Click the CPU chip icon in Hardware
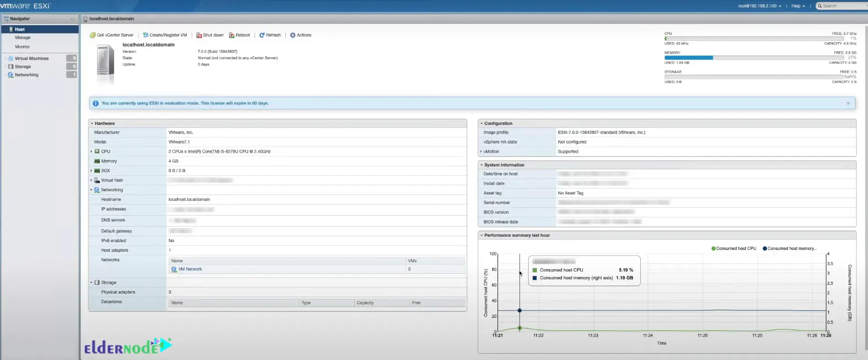The height and width of the screenshot is (360, 868). pos(97,151)
